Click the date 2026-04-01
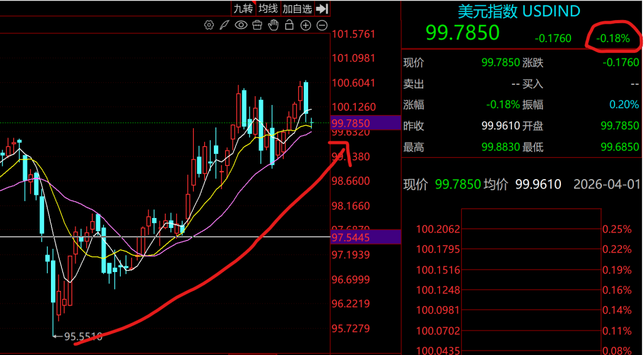 (x=607, y=184)
